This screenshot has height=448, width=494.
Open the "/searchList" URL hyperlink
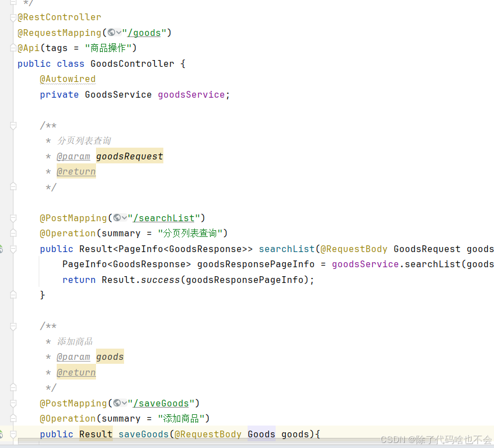coord(164,218)
